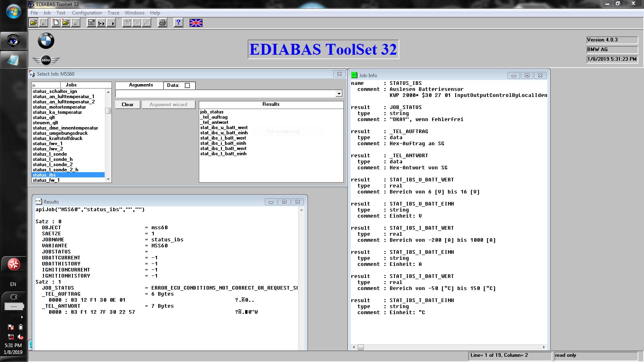Viewport: 644px width, 362px height.
Task: Click the Action Center flag tray icon
Action: [x=11, y=327]
